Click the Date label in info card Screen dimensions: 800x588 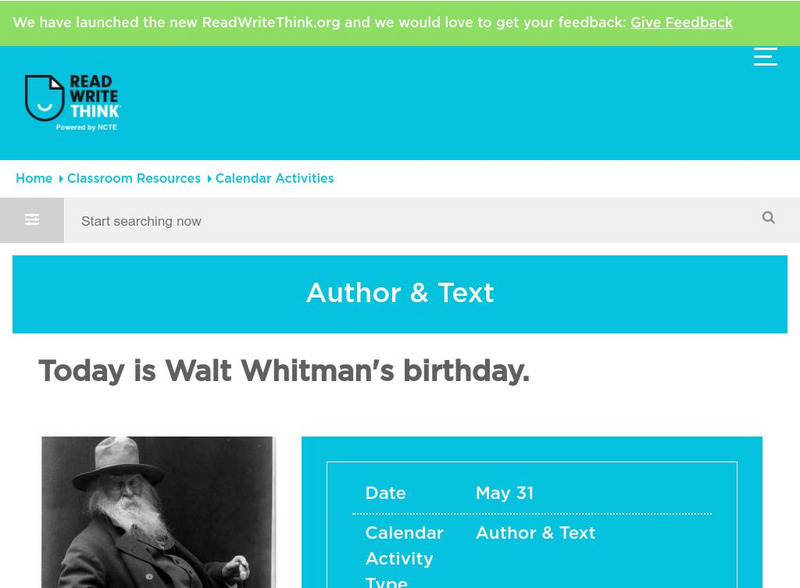coord(385,493)
